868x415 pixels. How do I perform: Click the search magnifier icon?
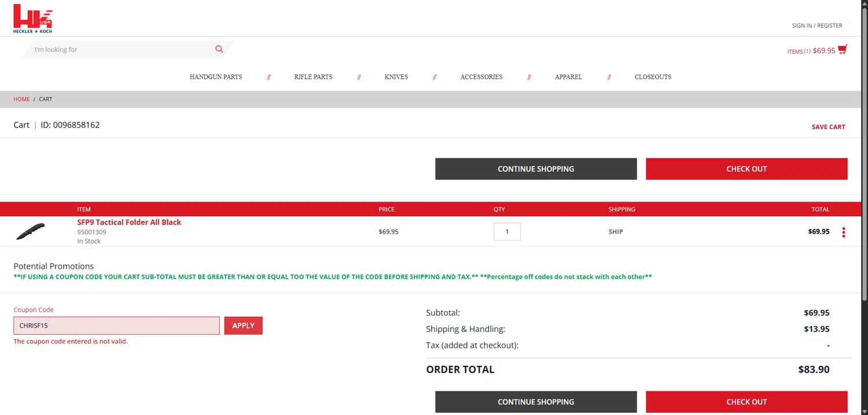pos(219,49)
